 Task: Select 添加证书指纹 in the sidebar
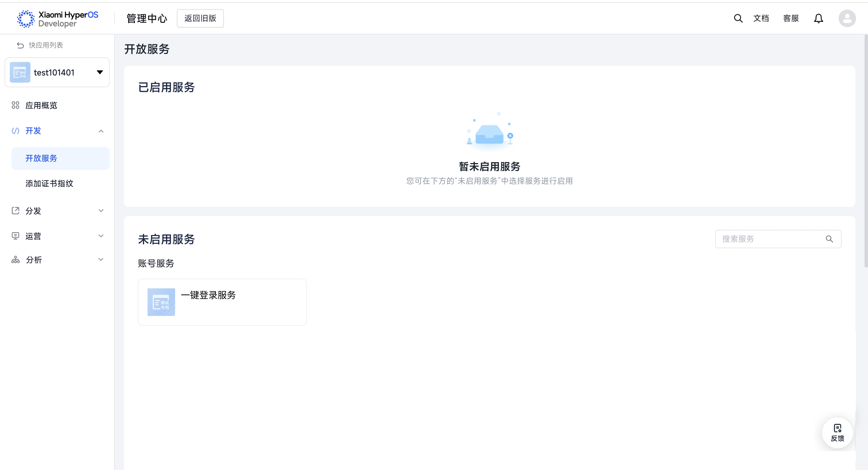[x=49, y=183]
